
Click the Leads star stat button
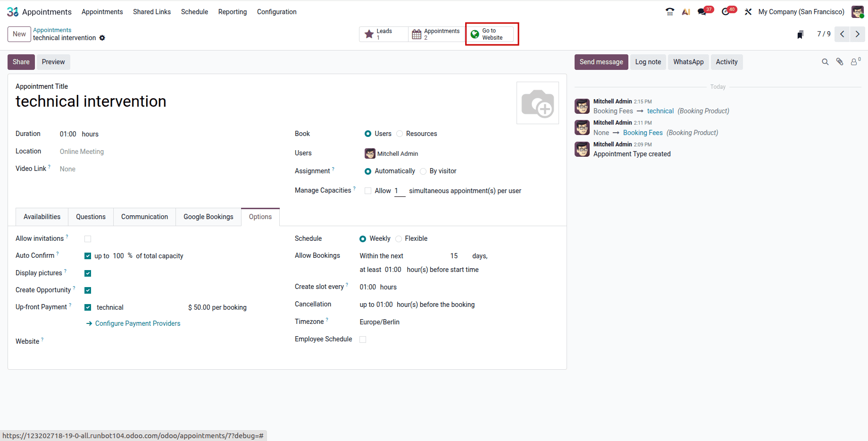tap(384, 34)
